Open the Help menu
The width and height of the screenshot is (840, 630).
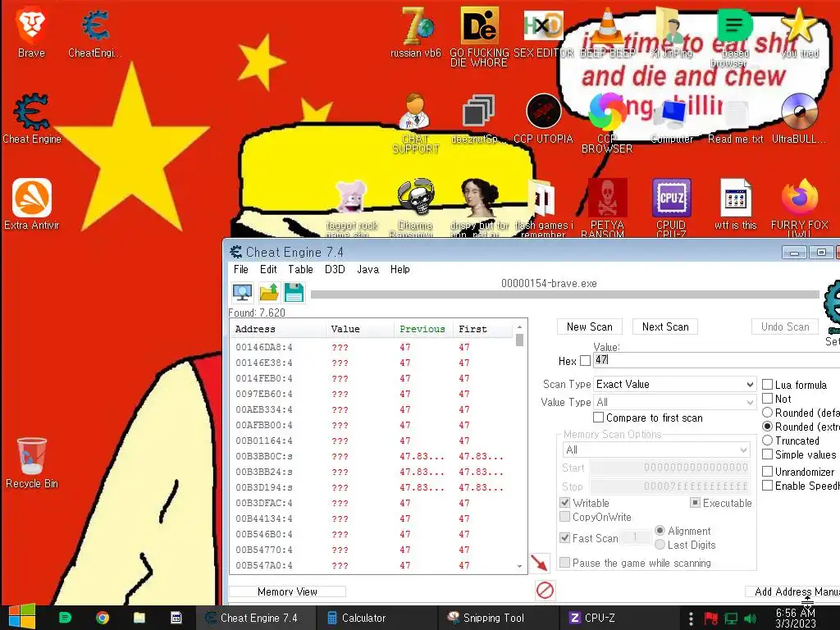pos(400,269)
